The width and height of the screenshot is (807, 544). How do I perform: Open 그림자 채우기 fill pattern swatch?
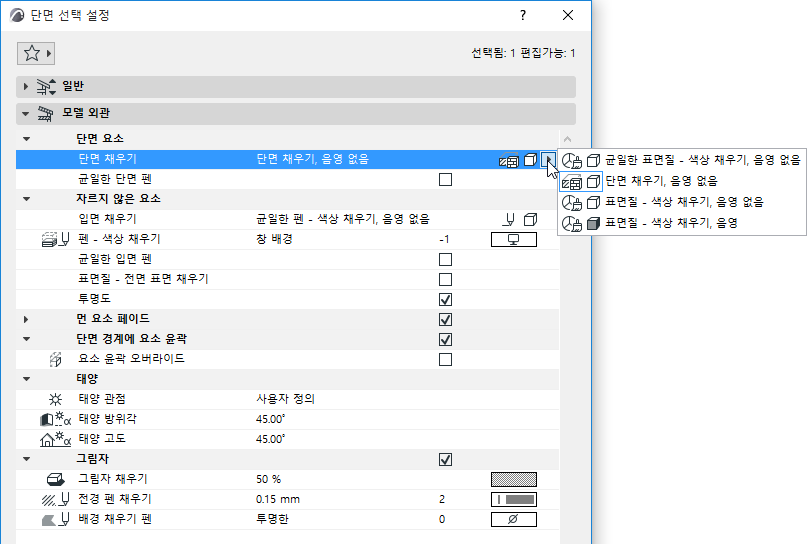point(514,479)
